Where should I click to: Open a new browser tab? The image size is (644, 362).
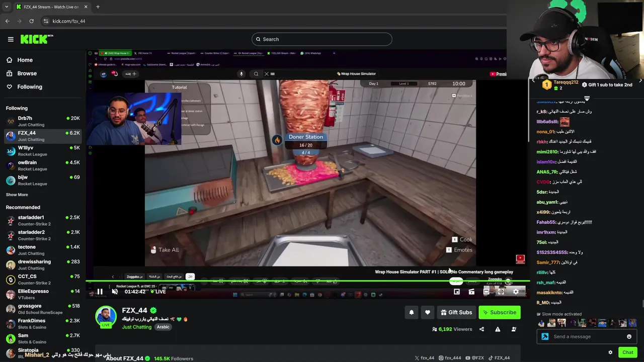(98, 7)
